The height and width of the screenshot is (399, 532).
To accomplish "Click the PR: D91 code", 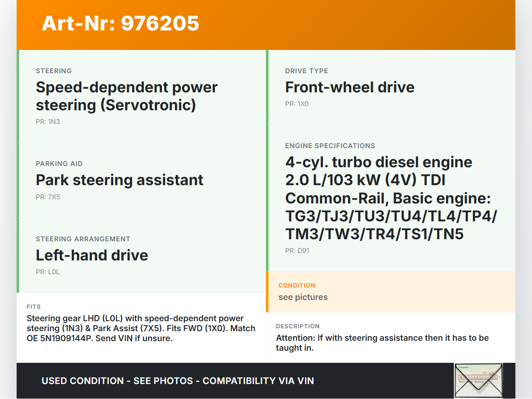I will 297,251.
